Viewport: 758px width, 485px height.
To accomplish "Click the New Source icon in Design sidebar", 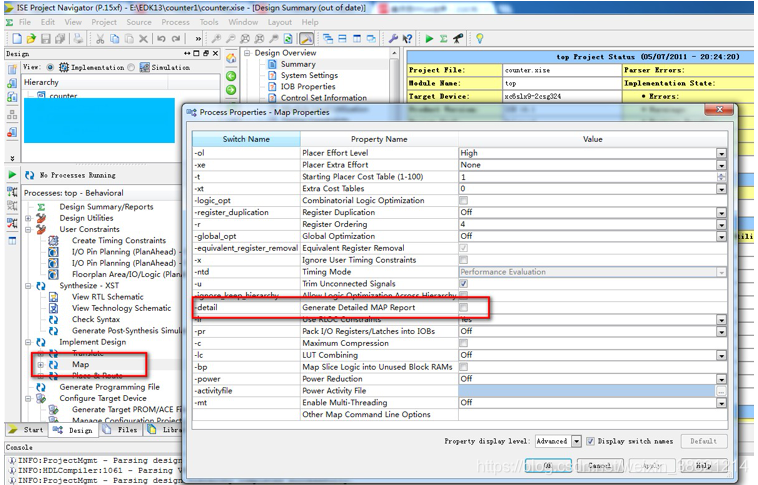I will click(12, 70).
